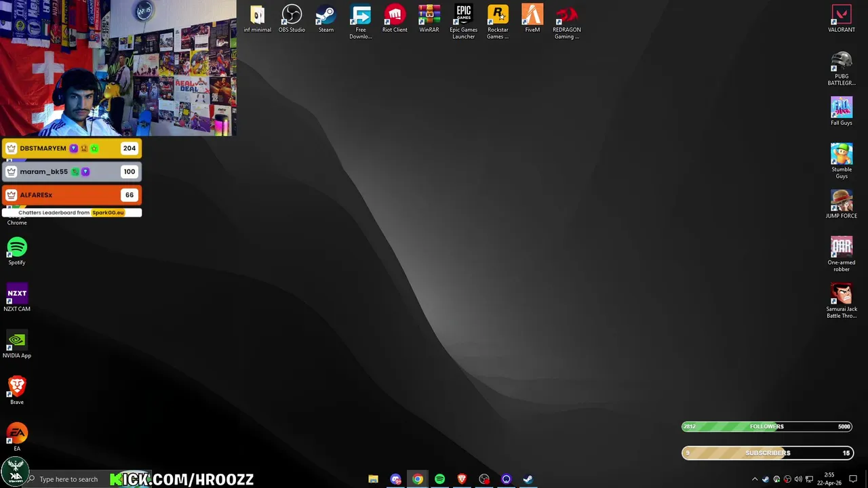Image resolution: width=868 pixels, height=488 pixels.
Task: Open the volume control in tray
Action: point(798,479)
